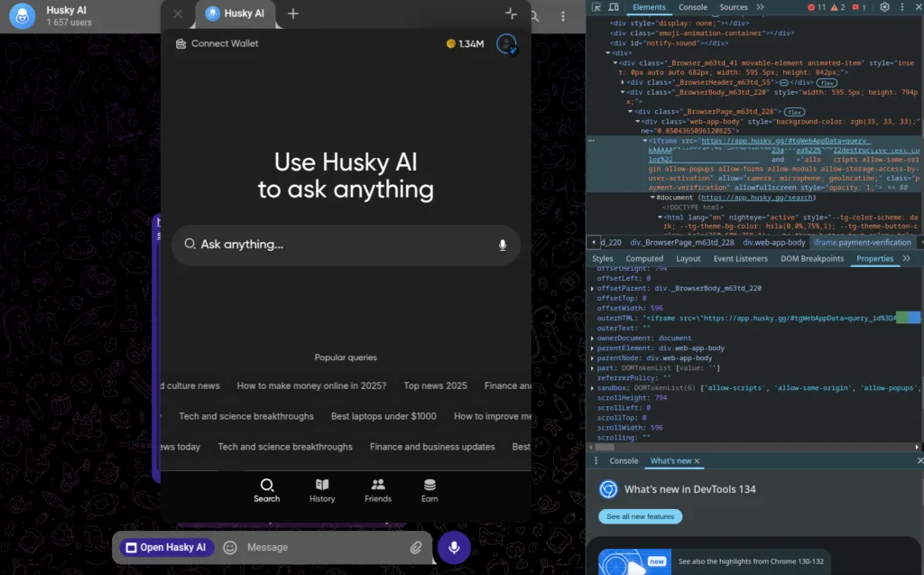924x575 pixels.
Task: Select div.web-app-body in the breadcrumb
Action: pos(773,243)
